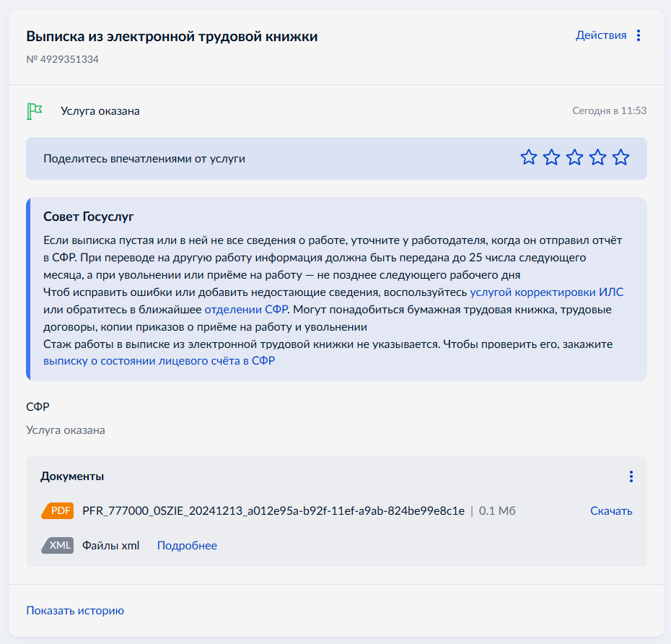Expand Показать историю
Screen dimensions: 671x644
[75, 611]
